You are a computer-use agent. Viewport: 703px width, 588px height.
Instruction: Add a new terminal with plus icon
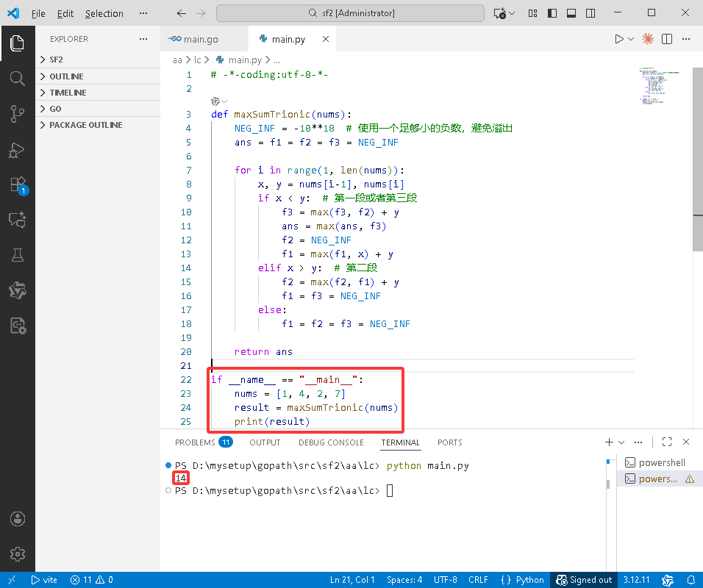[608, 442]
